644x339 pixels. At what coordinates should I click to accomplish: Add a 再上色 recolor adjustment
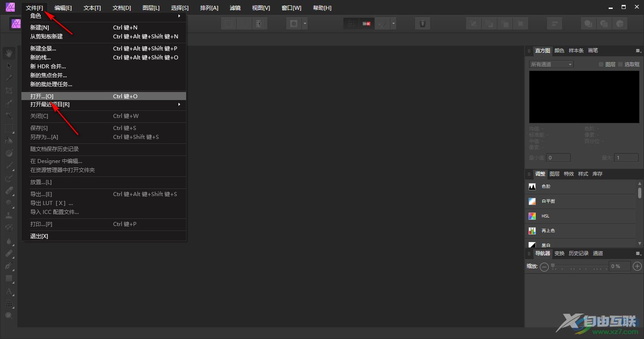click(x=580, y=230)
